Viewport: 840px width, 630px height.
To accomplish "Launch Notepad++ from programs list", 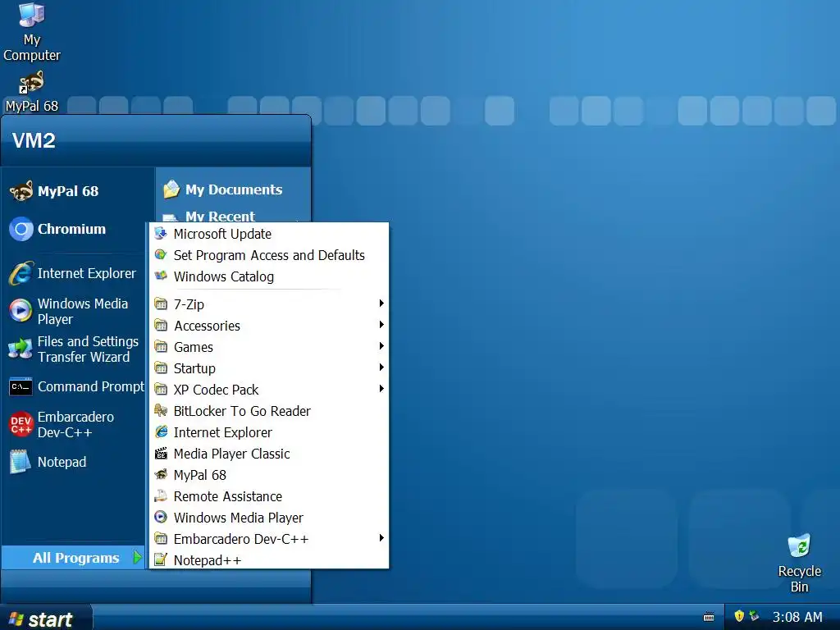I will [269, 560].
